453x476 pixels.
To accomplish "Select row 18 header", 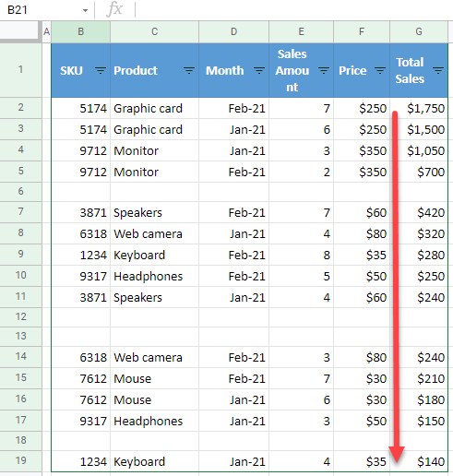I will 20,441.
